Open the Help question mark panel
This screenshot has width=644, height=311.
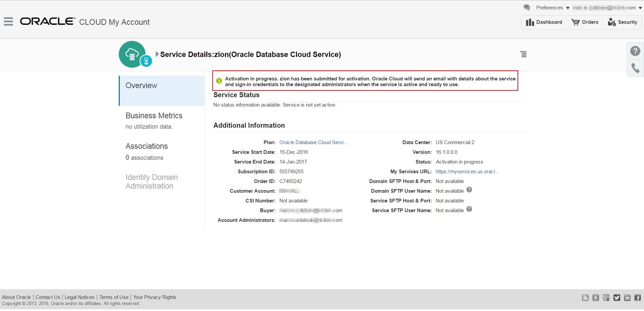point(635,51)
